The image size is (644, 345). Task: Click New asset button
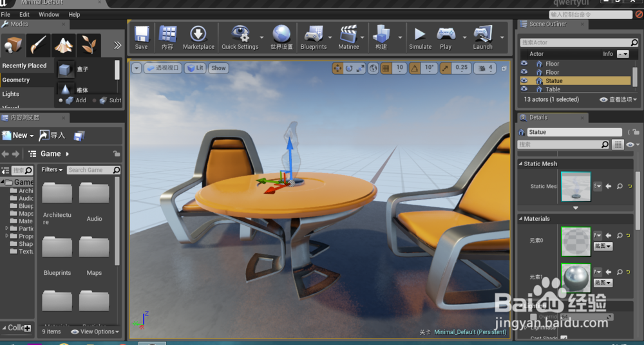[x=17, y=135]
